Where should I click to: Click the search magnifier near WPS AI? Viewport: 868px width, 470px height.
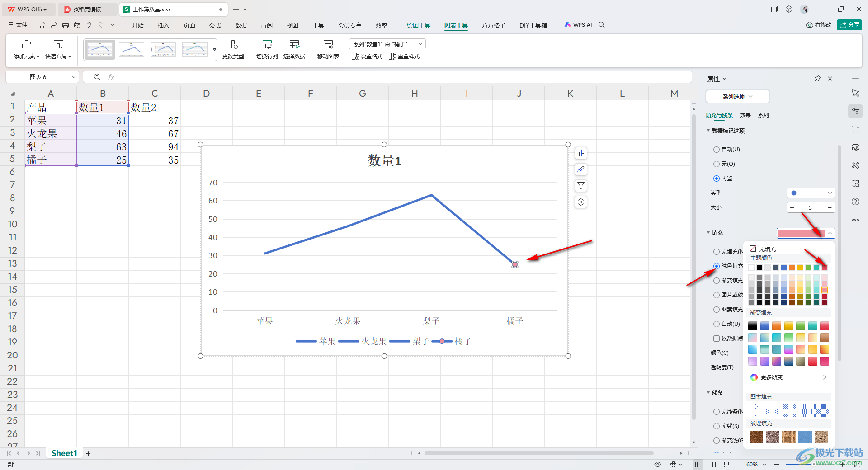point(602,25)
